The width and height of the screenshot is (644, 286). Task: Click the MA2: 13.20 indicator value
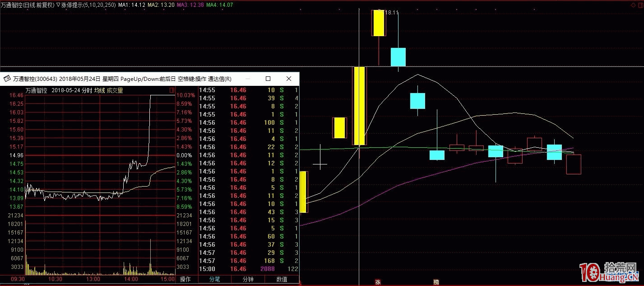[161, 5]
